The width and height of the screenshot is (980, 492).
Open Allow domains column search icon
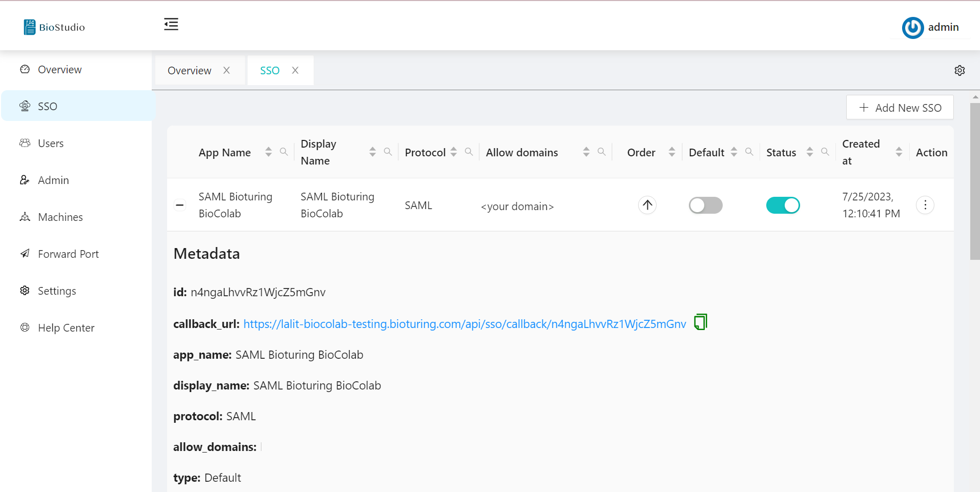pyautogui.click(x=601, y=152)
